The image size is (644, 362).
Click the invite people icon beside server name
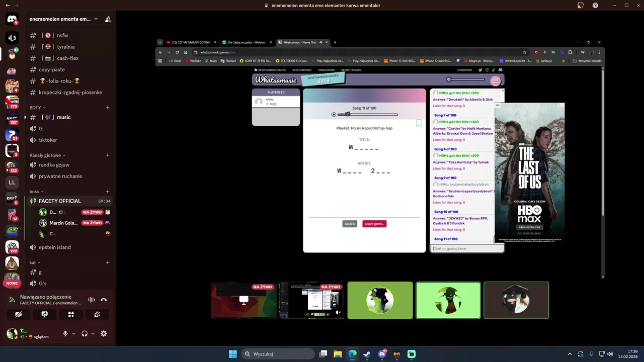tap(108, 19)
